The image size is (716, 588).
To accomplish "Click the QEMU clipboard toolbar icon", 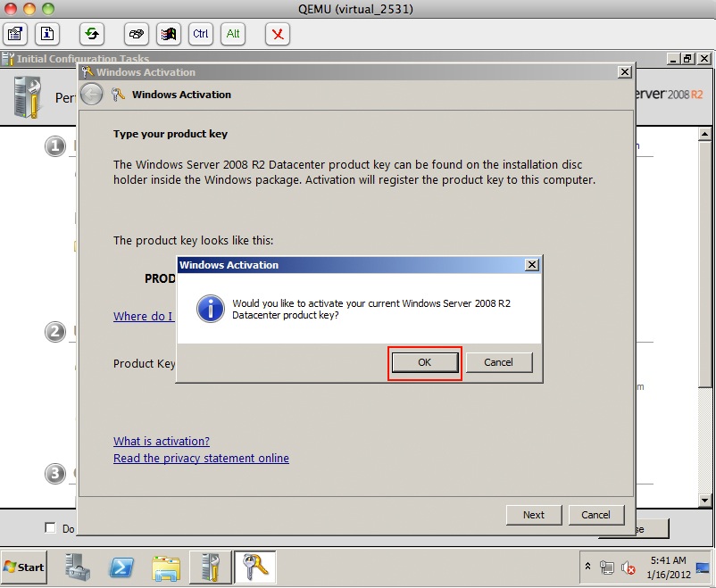I will point(15,34).
